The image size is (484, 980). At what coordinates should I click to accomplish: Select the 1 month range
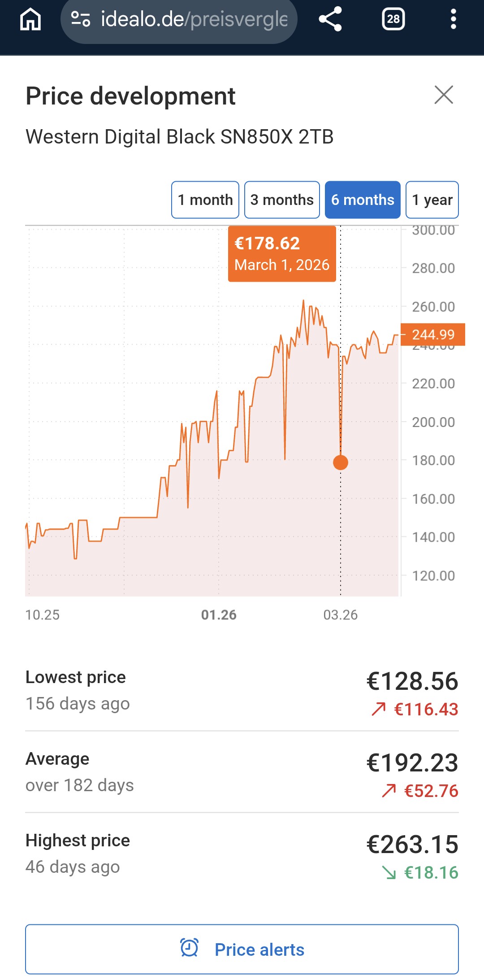click(x=205, y=200)
